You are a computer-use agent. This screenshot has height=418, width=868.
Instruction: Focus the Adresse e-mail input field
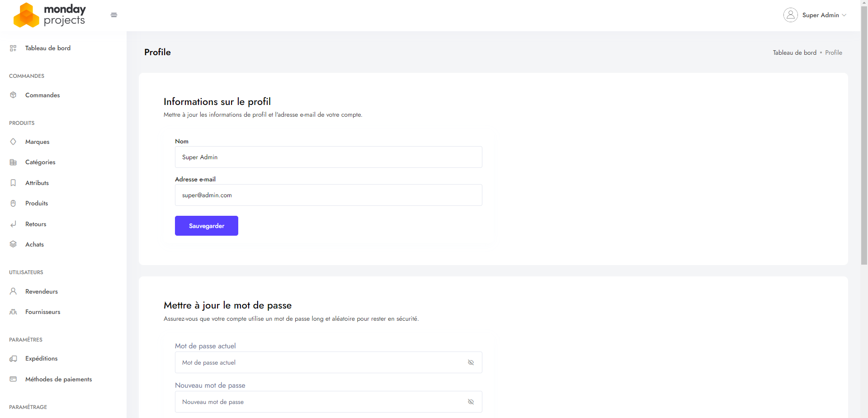(x=328, y=195)
